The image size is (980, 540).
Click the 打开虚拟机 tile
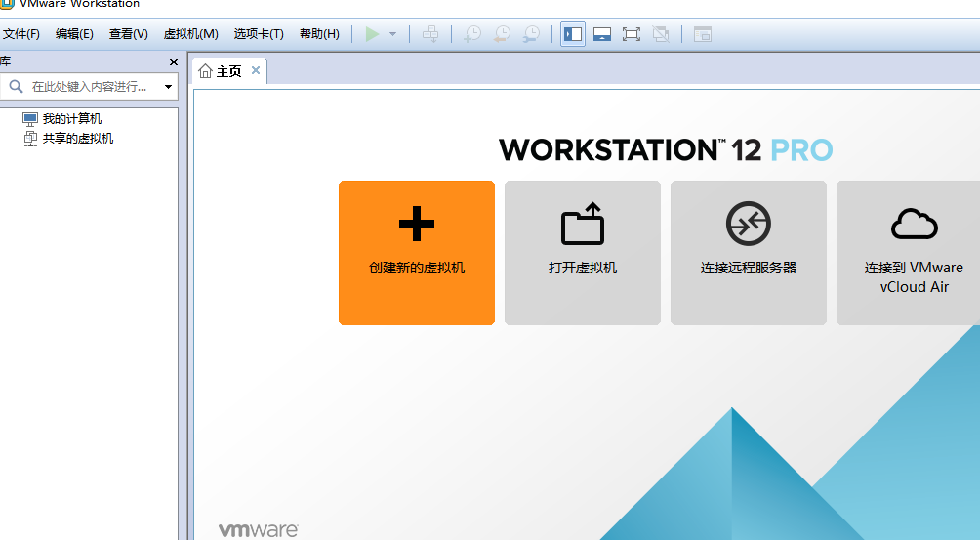click(583, 253)
